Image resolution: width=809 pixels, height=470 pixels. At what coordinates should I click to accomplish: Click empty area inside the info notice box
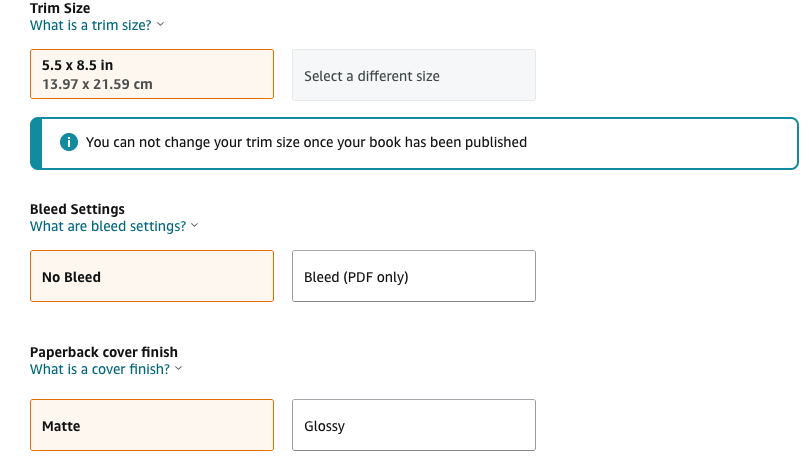(660, 143)
